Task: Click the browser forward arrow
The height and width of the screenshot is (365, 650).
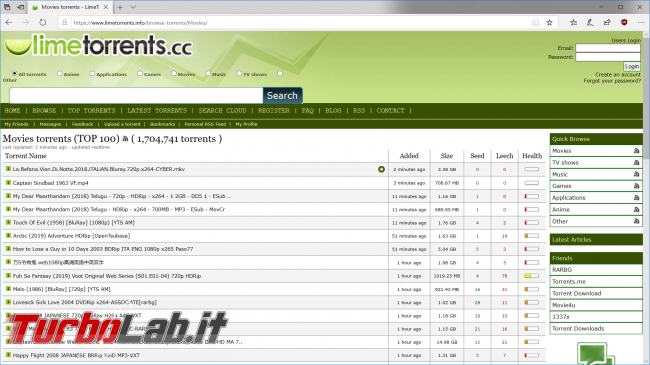Action: point(26,22)
